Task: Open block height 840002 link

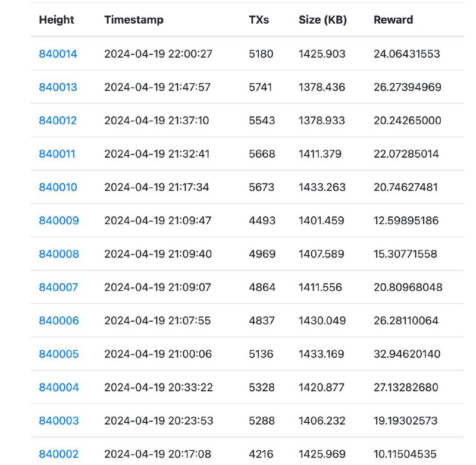Action: (59, 454)
